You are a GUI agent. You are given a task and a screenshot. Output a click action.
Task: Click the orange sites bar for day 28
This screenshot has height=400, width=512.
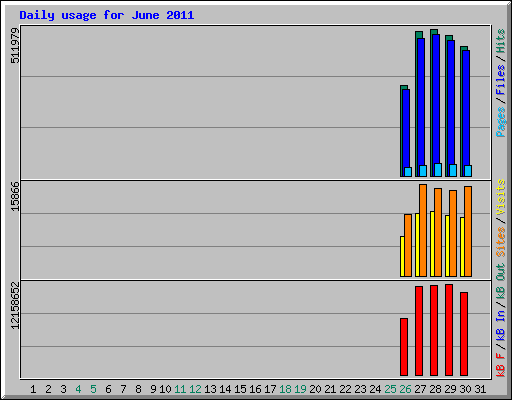tap(438, 232)
